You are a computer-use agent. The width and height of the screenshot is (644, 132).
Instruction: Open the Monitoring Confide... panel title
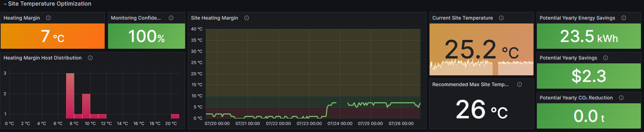[136, 18]
